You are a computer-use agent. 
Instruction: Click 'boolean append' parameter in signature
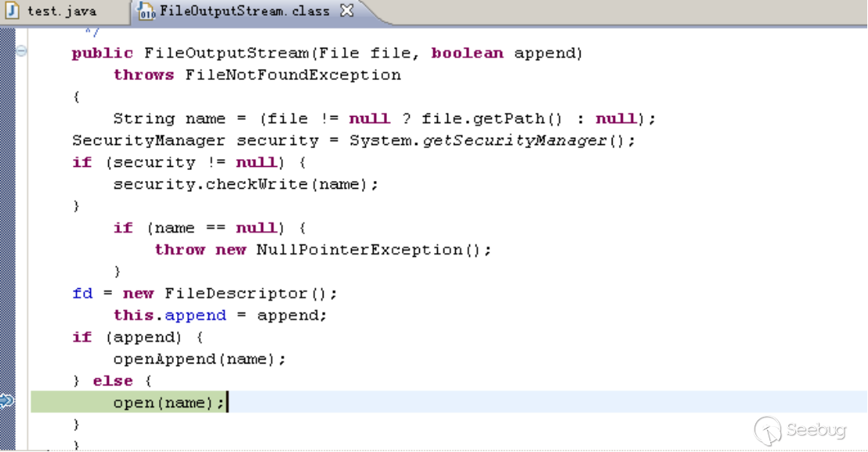pyautogui.click(x=505, y=53)
